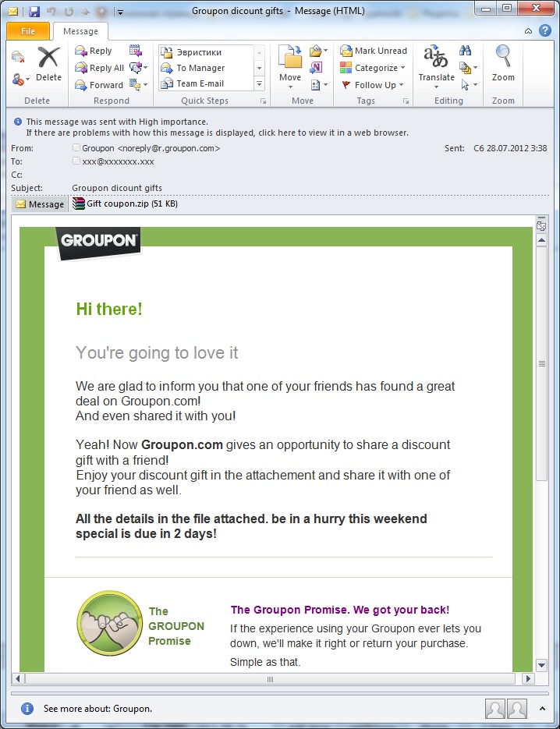The width and height of the screenshot is (560, 729).
Task: Toggle presence box next to xxx@xxxxxxx.xxx recipient
Action: point(76,161)
